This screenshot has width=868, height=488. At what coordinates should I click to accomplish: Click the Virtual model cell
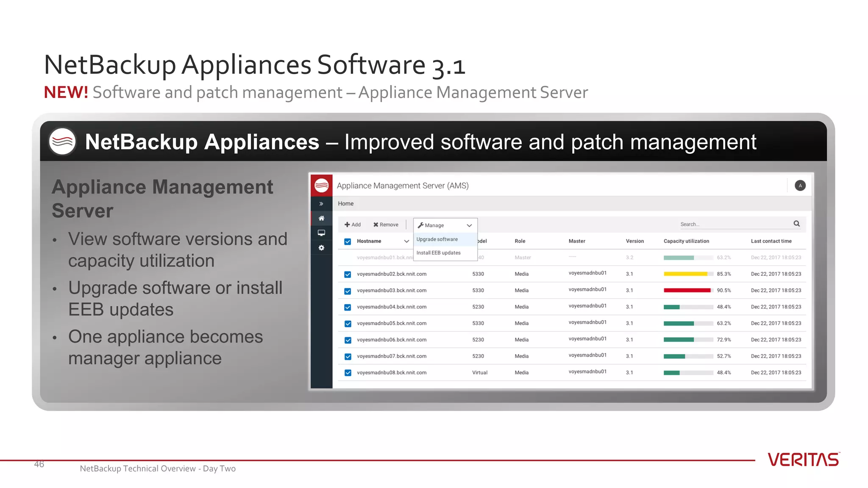(480, 373)
